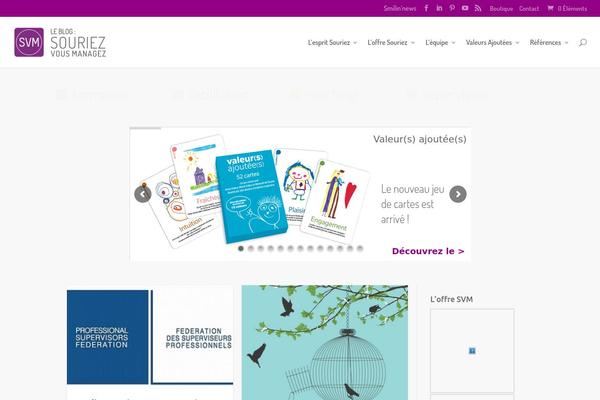This screenshot has width=600, height=400.
Task: Click the Valeur(s) ajoutée(s) blue card box image
Action: 251,196
